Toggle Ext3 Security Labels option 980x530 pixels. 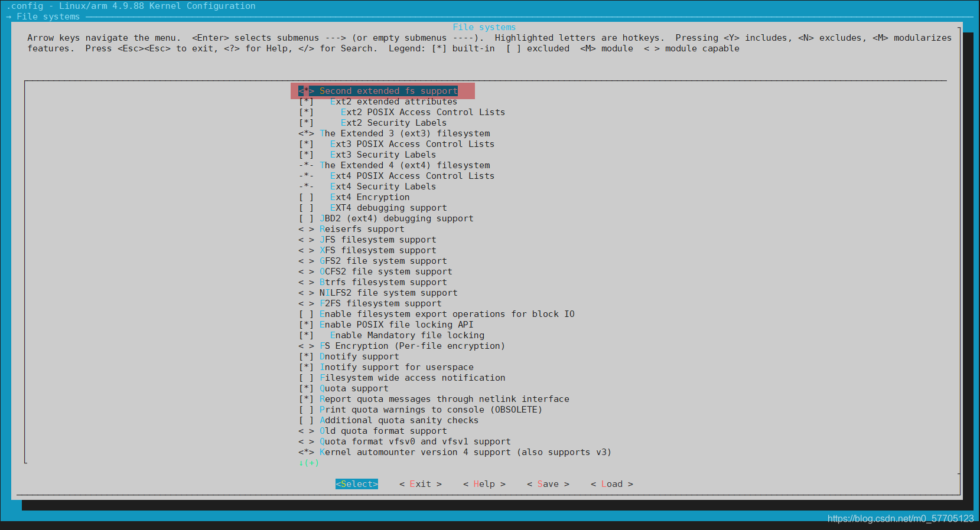367,155
